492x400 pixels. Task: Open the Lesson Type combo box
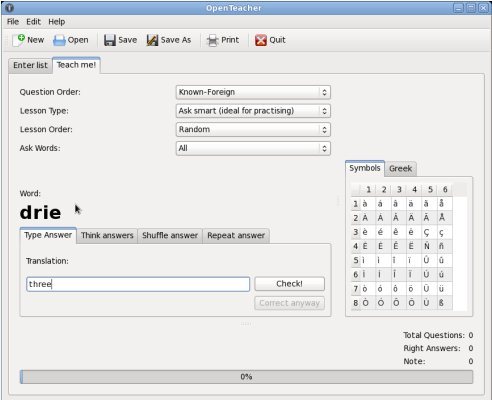(x=253, y=111)
